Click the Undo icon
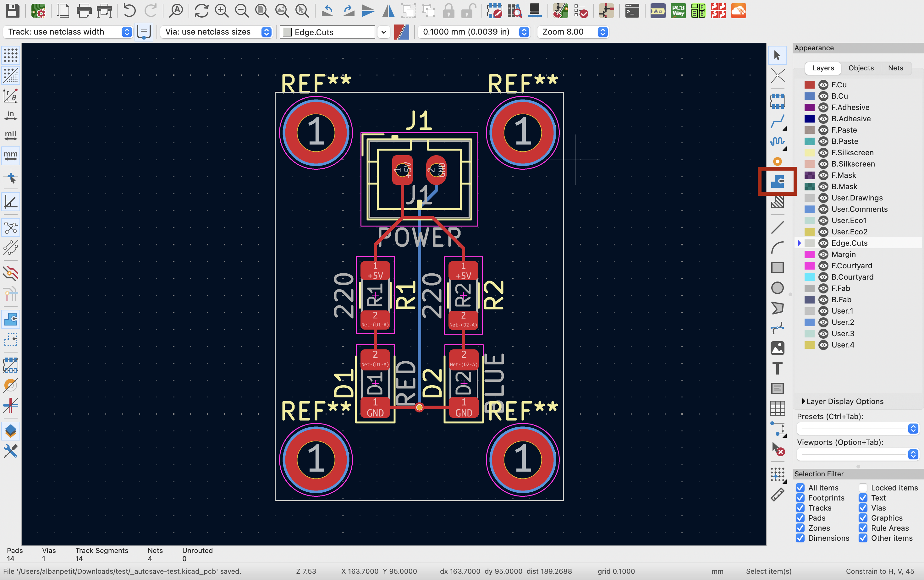The image size is (924, 580). pos(129,11)
